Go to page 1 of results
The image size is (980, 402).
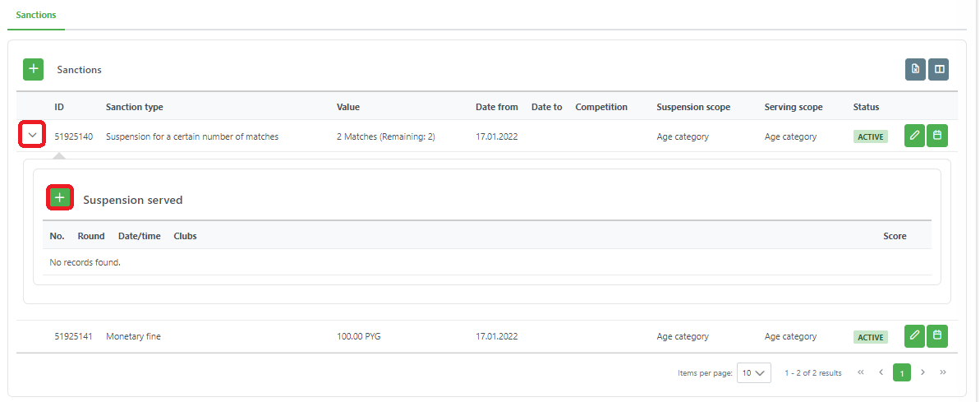point(901,372)
